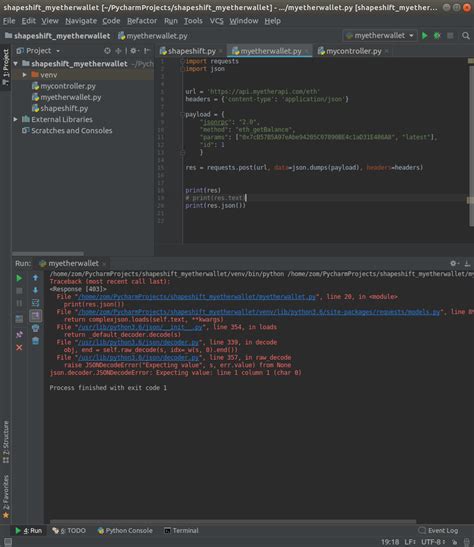Viewport: 474px width, 547px height.
Task: Click inspector icon near UTF-8 in status bar
Action: point(455,542)
